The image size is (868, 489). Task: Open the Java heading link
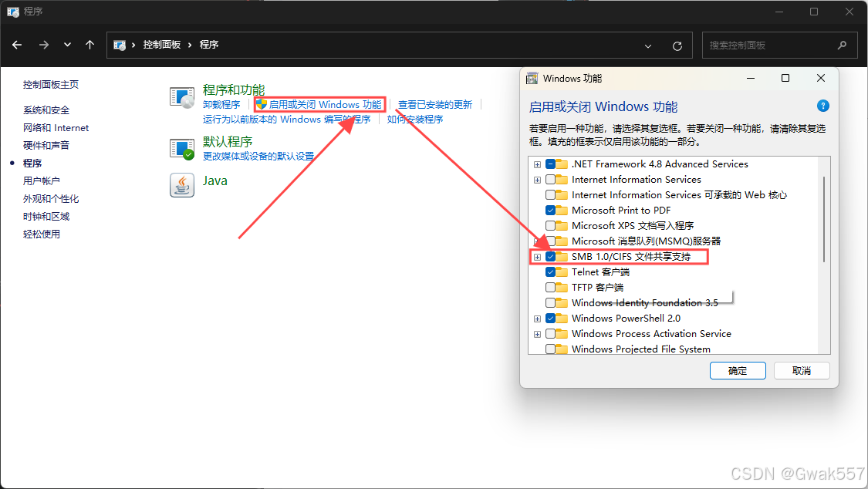pyautogui.click(x=214, y=181)
